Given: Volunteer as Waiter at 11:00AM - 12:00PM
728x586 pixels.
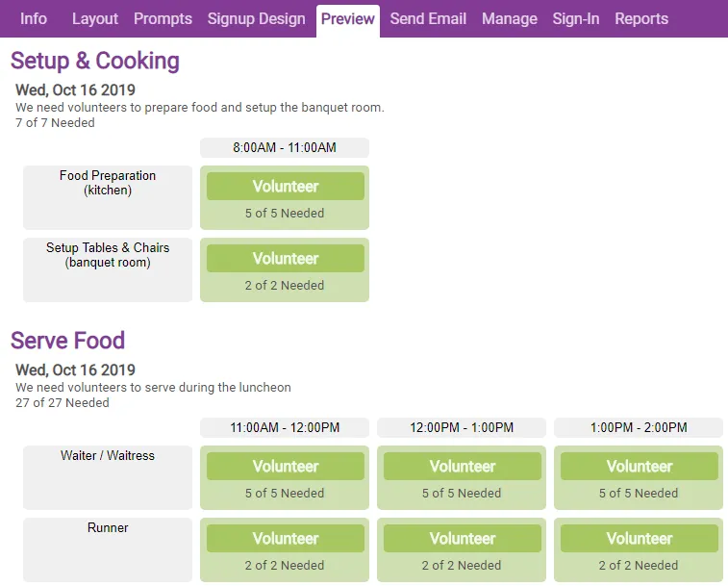Looking at the screenshot, I should (286, 466).
